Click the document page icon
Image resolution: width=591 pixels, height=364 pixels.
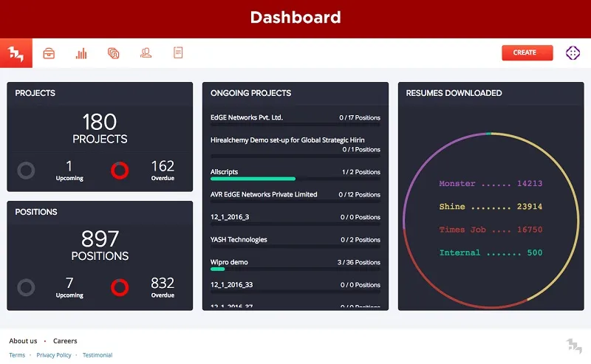[x=177, y=53]
